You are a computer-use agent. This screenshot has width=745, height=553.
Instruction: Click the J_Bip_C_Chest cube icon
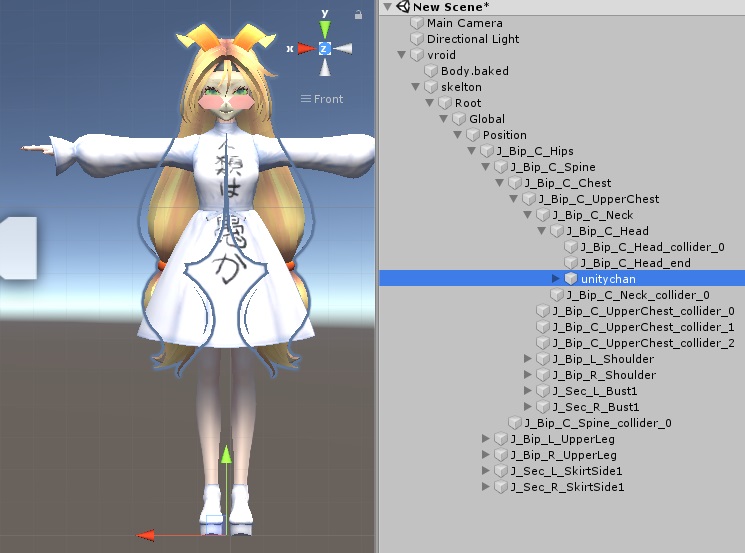(515, 183)
